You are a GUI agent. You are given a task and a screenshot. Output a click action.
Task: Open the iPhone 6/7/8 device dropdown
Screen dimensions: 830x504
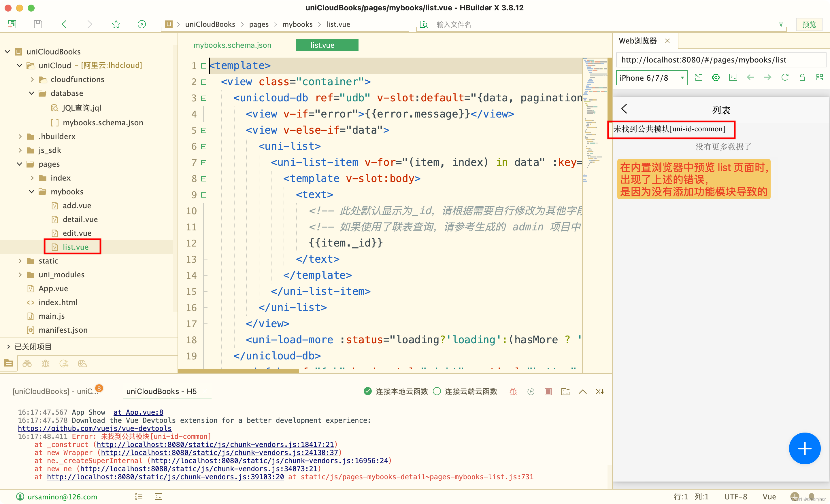[652, 78]
